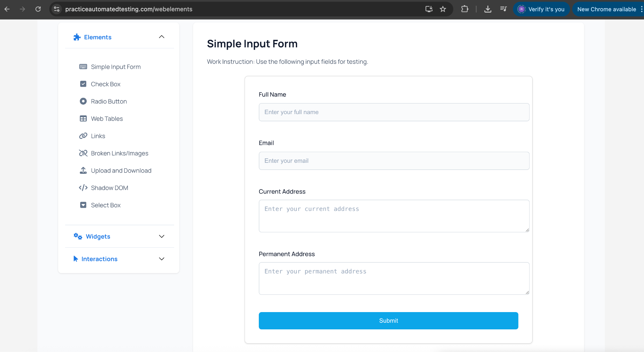Open Simple Input Form menu item

coord(116,67)
